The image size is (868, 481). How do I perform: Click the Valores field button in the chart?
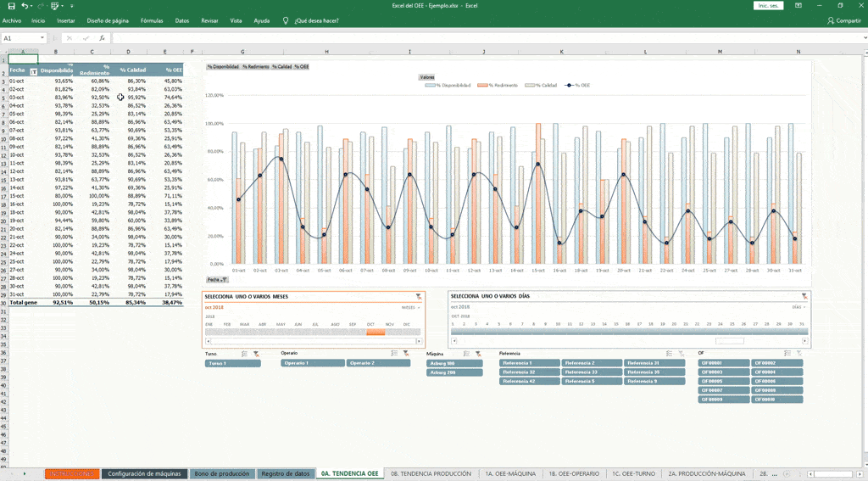click(427, 77)
